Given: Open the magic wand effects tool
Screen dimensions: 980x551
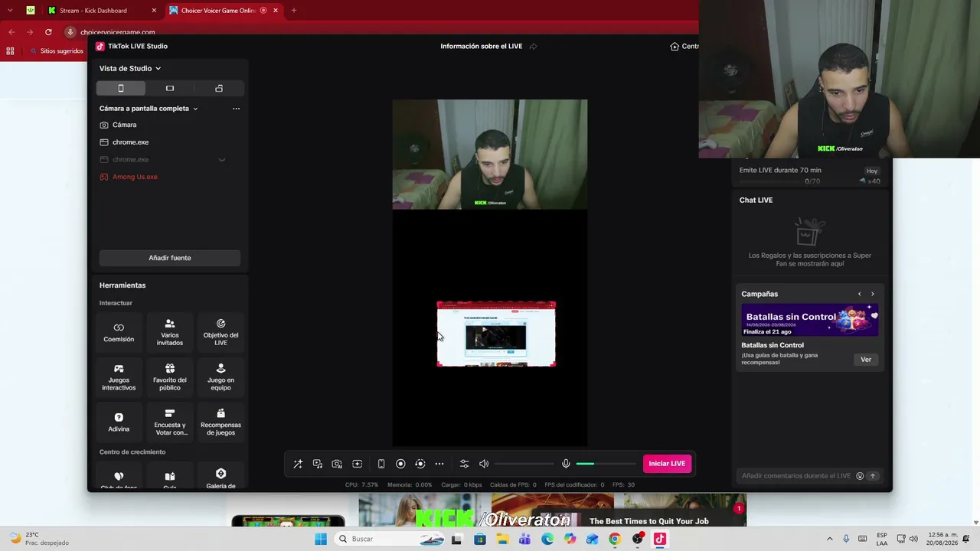Looking at the screenshot, I should [298, 464].
